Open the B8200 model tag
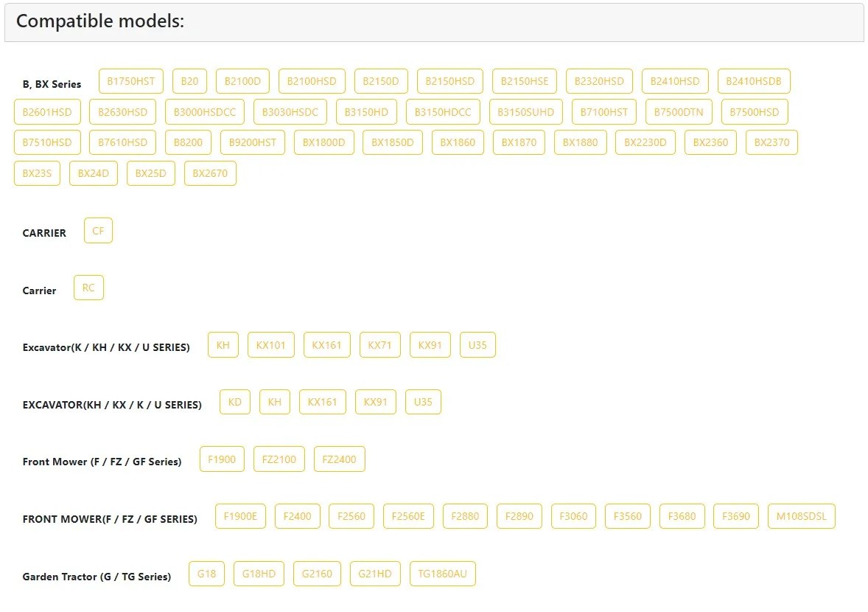The image size is (868, 612). point(188,142)
